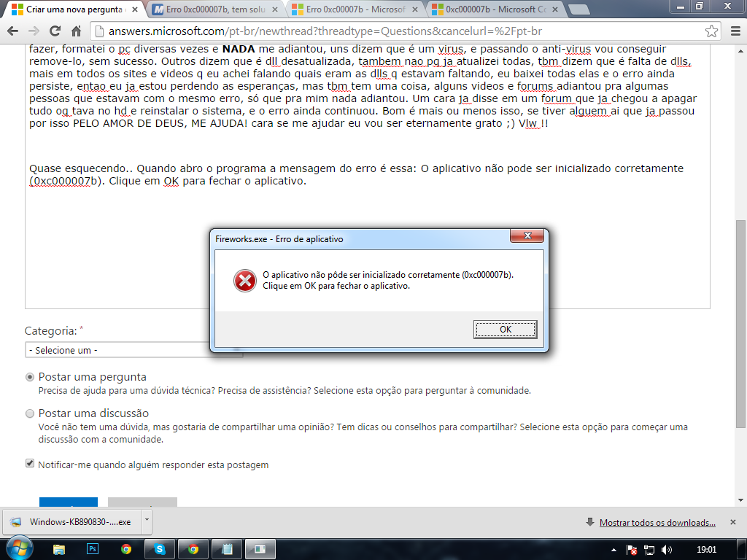Launch Photoshop from the taskbar
Screen dimensions: 747x560
pos(93,549)
